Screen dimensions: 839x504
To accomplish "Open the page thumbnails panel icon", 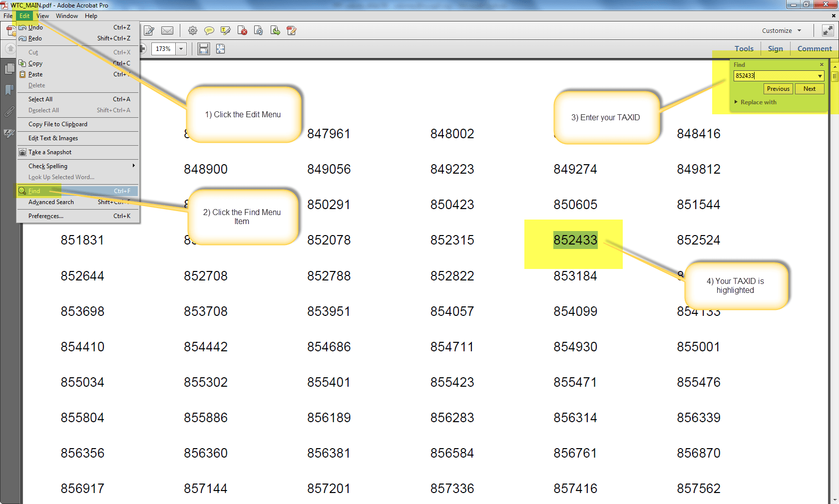I will click(x=9, y=68).
